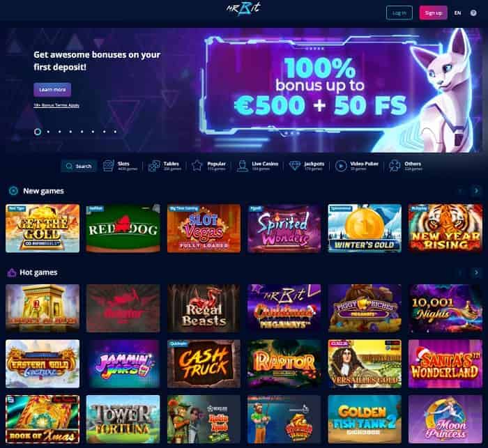
Task: Open the EN language selector
Action: tap(457, 13)
